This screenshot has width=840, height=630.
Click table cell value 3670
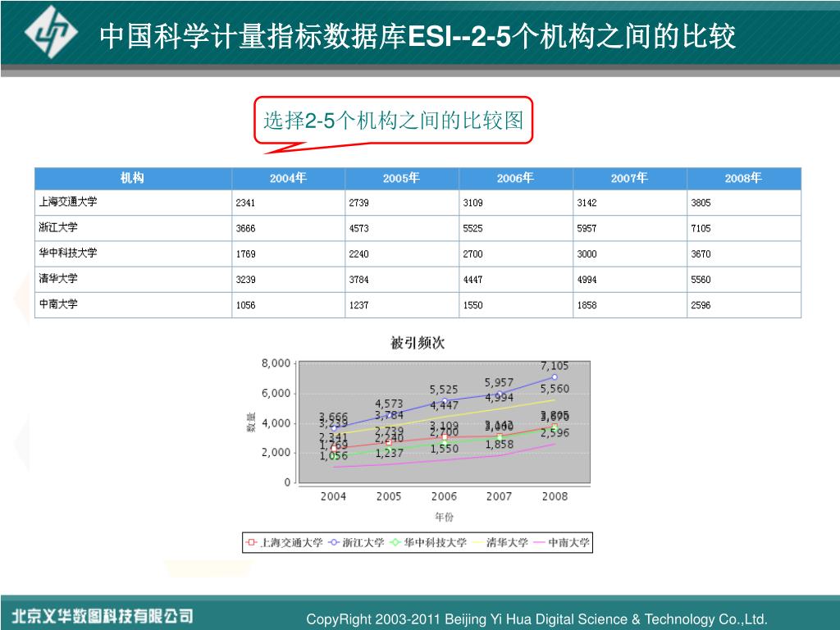pos(701,254)
